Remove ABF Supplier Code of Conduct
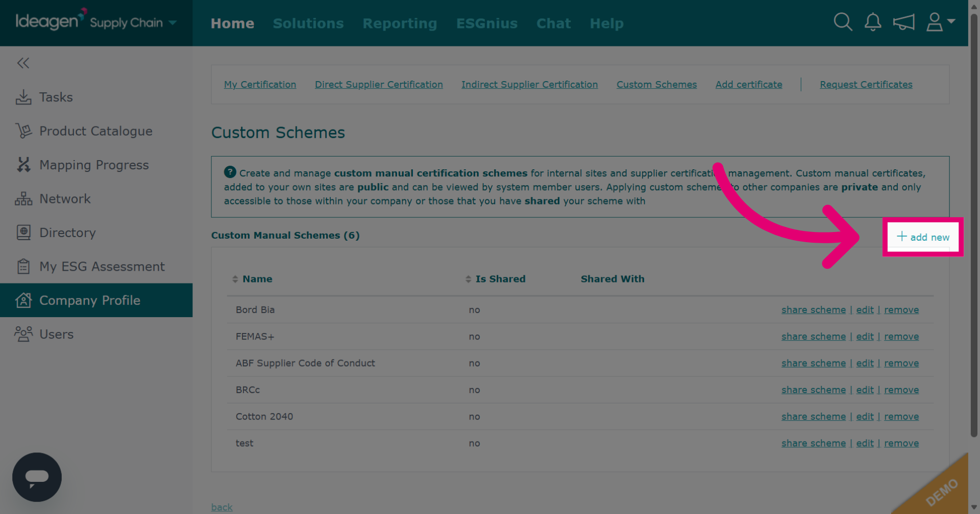Screen dimensions: 980x514 901,363
